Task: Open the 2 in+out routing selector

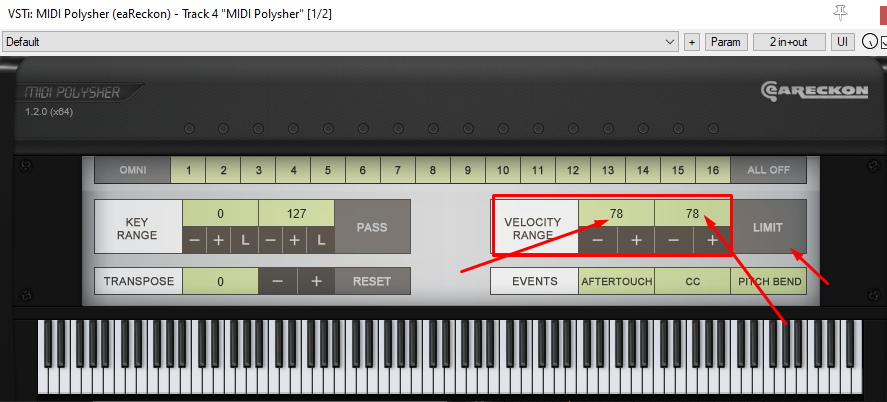Action: (788, 42)
